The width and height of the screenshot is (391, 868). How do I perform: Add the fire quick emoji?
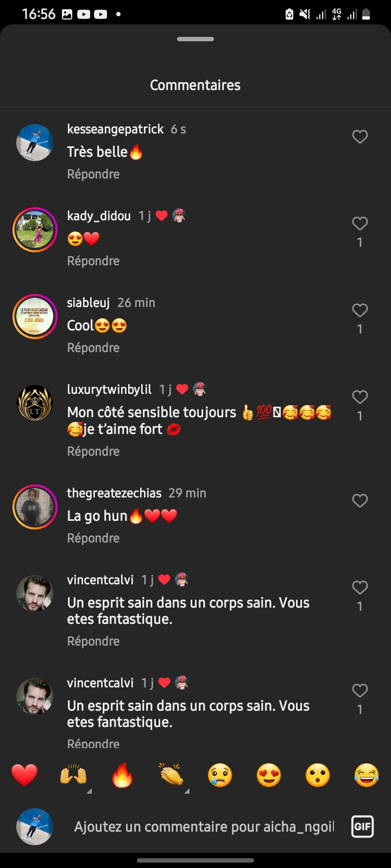pos(122,775)
